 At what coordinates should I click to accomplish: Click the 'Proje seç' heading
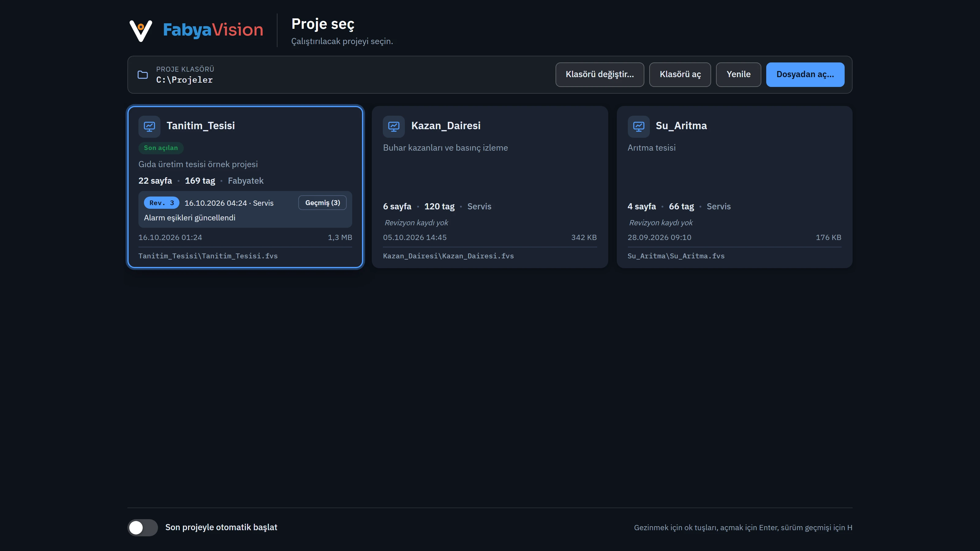(322, 24)
